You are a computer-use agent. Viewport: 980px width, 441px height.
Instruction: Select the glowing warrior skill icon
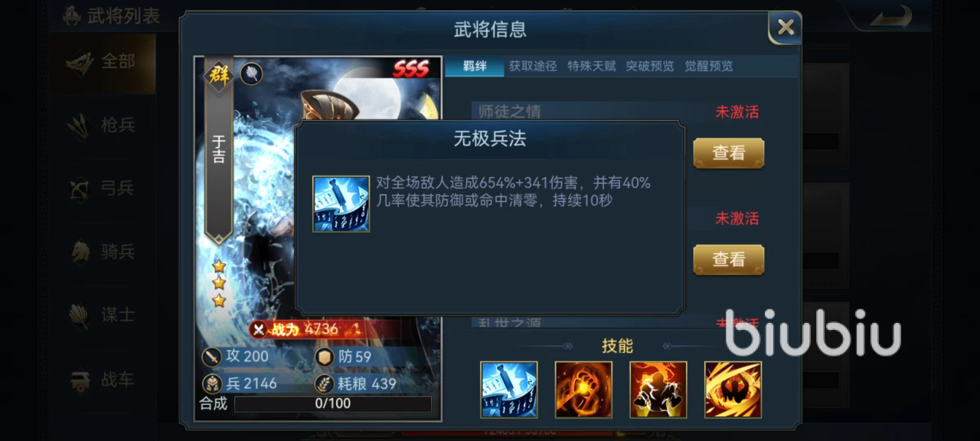658,390
